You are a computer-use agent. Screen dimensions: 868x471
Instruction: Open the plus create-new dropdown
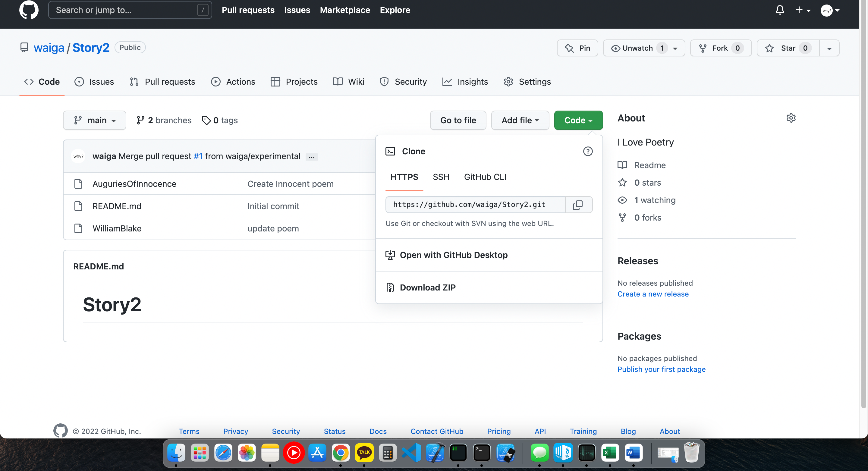803,11
